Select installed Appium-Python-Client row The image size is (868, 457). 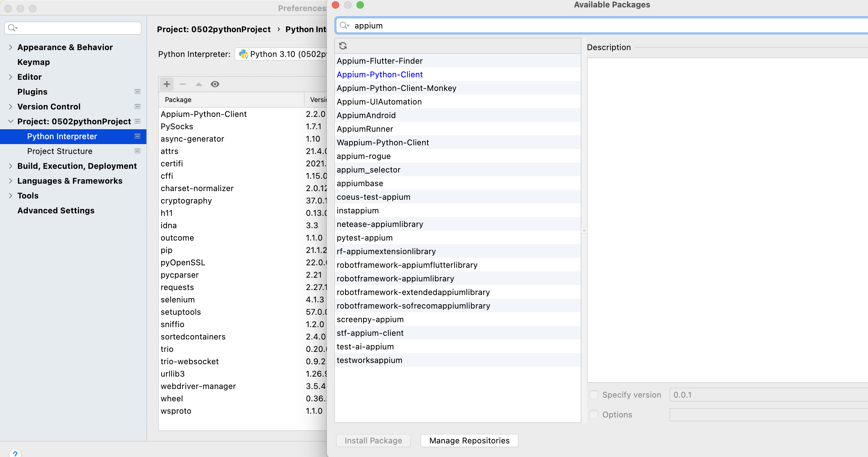243,114
